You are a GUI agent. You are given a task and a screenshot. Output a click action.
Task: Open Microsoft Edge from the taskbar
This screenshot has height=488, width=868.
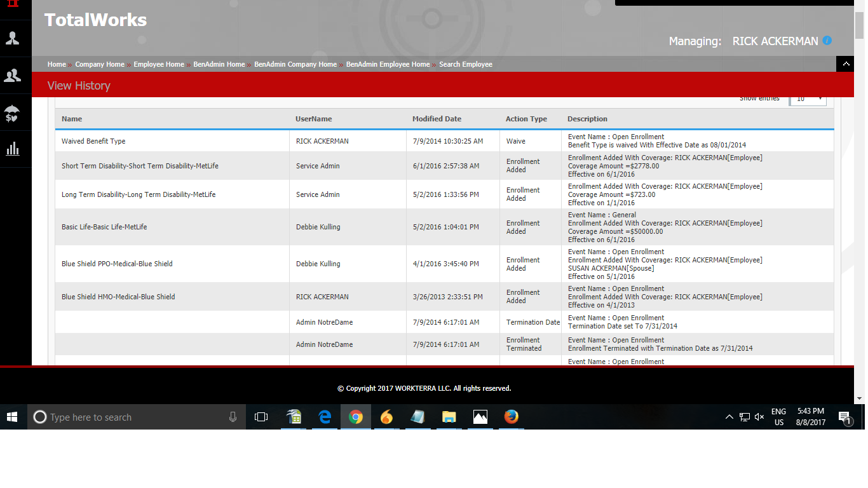coord(325,417)
